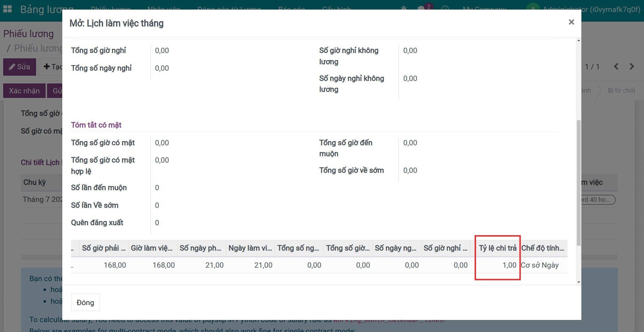Click the Xác nhận button

click(24, 91)
